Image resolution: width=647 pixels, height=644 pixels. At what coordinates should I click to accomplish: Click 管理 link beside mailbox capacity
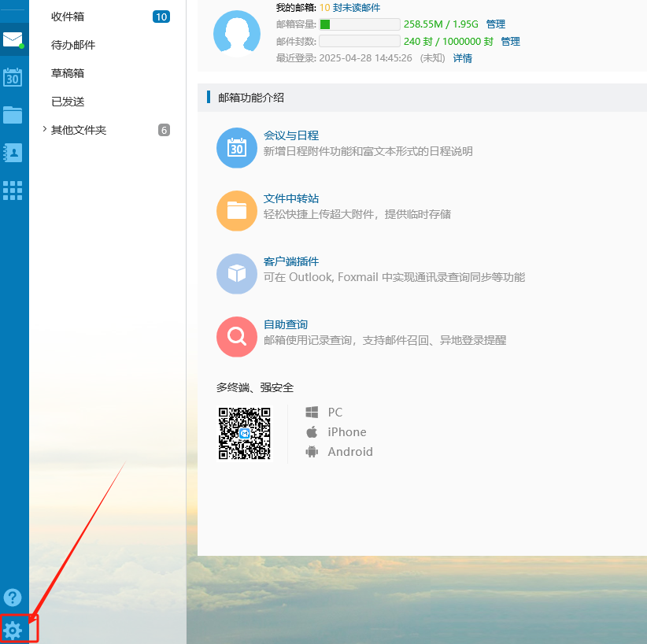[x=496, y=24]
